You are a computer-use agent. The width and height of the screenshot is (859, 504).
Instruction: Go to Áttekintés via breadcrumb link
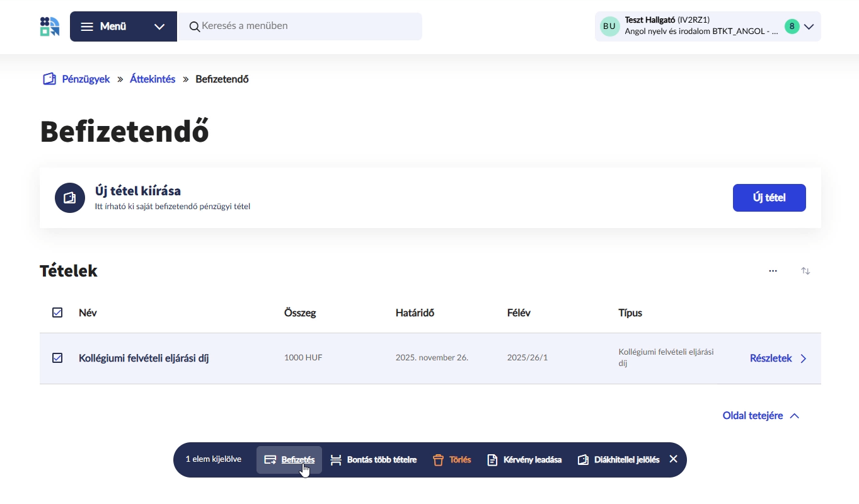153,79
